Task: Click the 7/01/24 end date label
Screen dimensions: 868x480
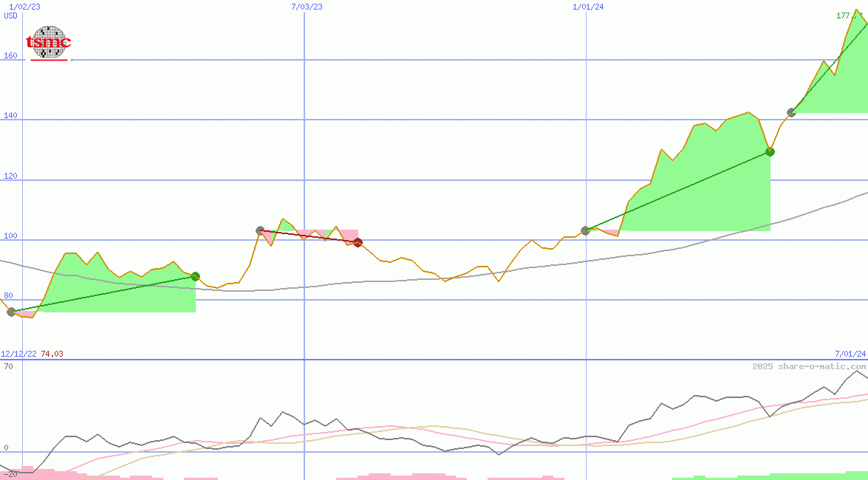Action: (x=850, y=354)
